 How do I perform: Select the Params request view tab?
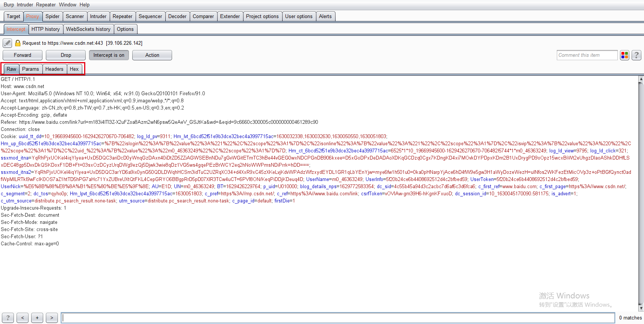30,69
